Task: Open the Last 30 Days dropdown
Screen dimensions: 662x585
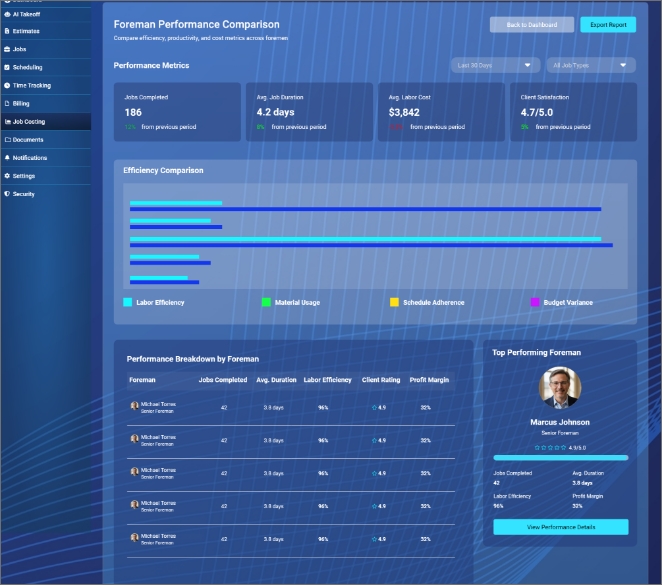Action: 495,65
